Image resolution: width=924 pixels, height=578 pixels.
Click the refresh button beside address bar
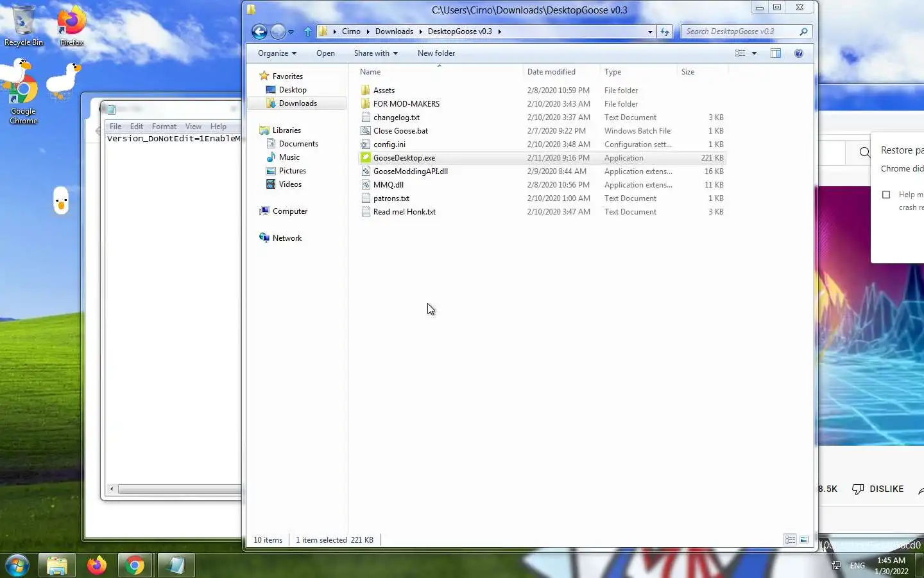(665, 31)
